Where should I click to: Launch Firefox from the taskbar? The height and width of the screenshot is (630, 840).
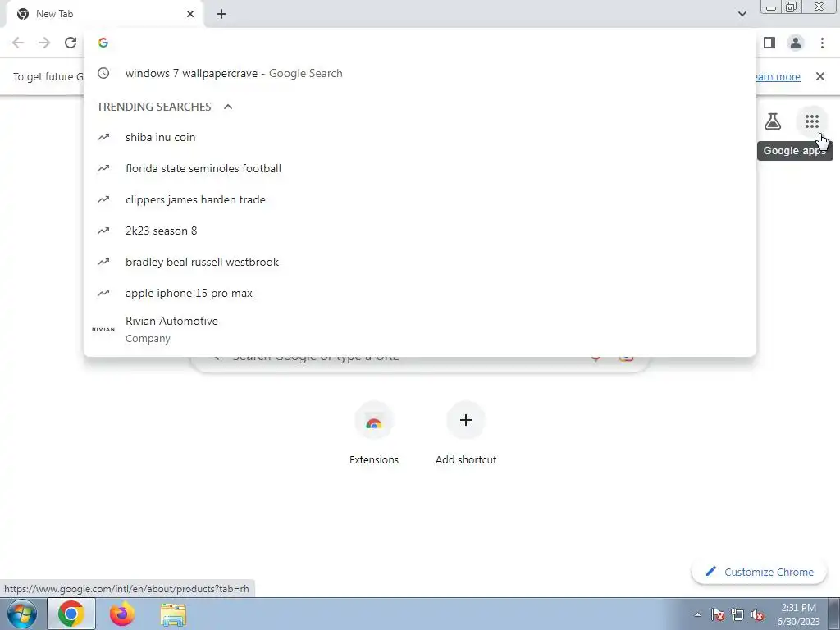122,614
